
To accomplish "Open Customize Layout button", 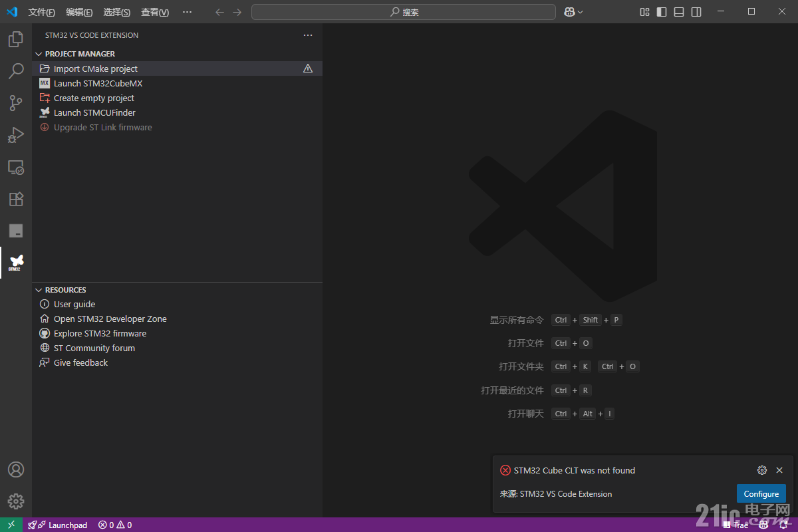I will click(644, 12).
